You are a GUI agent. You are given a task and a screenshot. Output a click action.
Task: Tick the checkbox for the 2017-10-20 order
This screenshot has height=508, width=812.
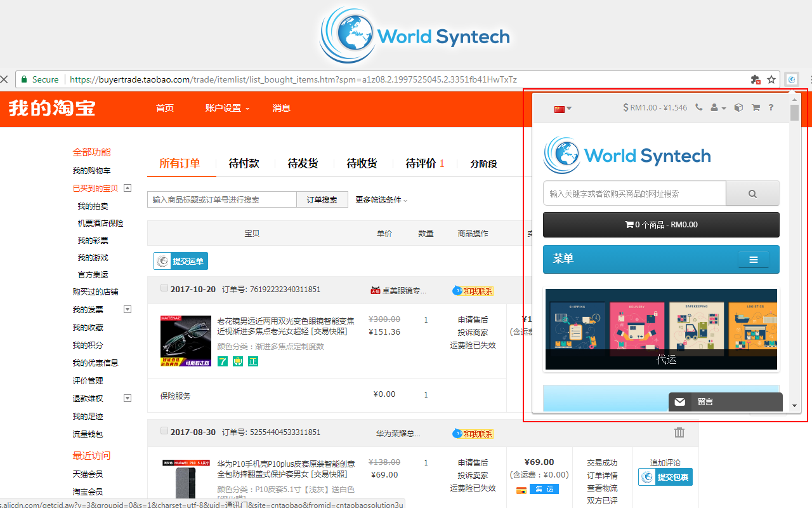(x=164, y=288)
